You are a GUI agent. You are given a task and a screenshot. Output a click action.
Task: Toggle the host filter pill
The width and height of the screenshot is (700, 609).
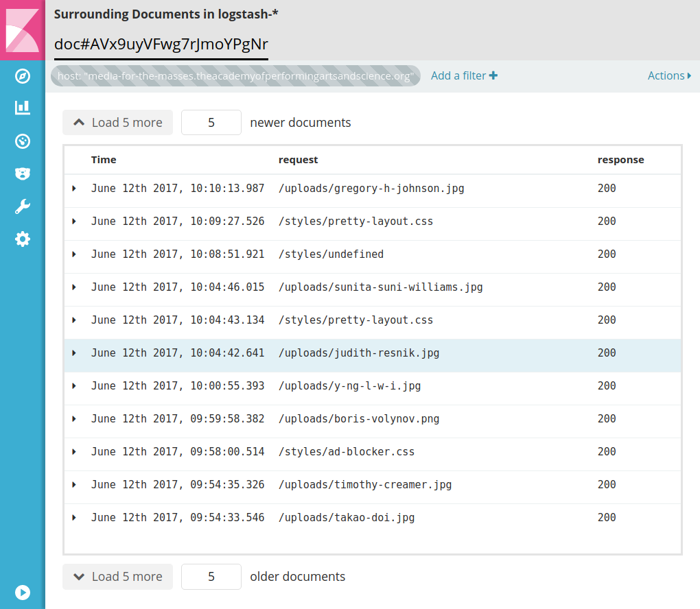[235, 76]
